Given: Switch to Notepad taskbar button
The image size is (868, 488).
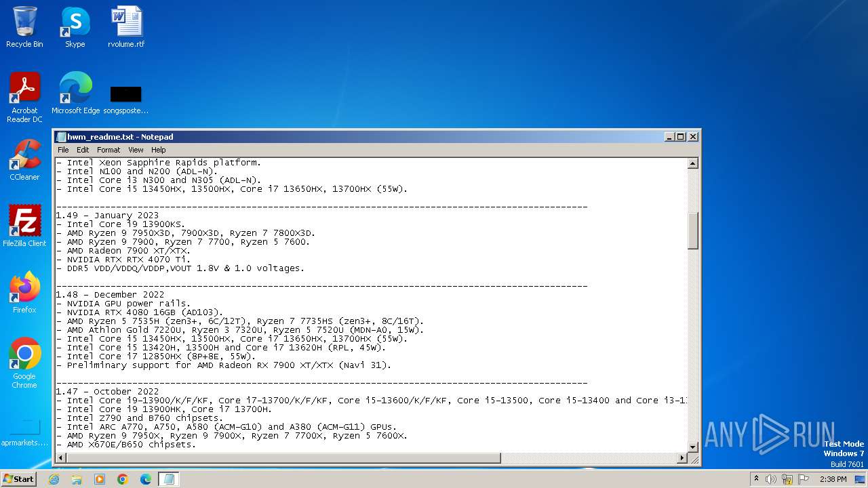Looking at the screenshot, I should point(169,479).
